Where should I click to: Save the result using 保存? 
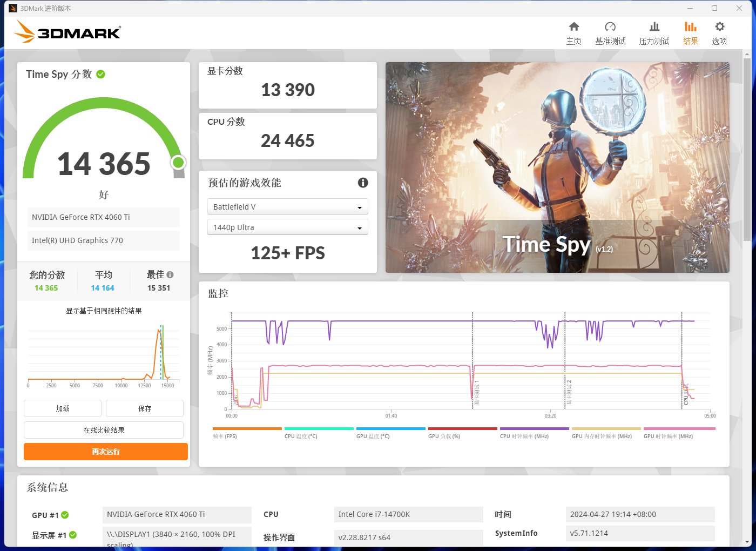coord(144,408)
